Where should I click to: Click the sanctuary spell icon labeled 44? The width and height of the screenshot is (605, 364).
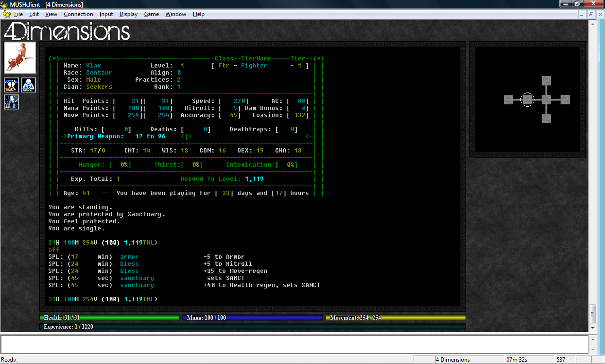pos(12,102)
